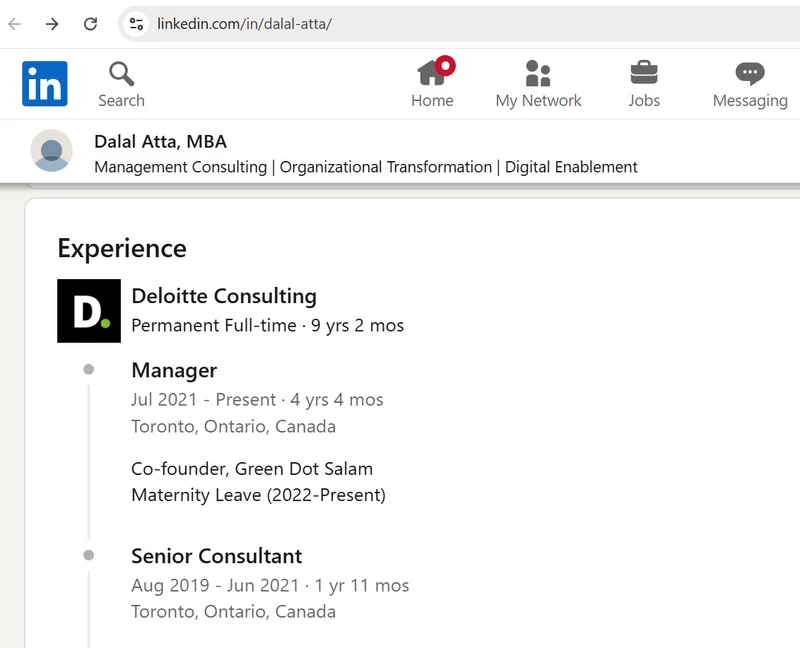The image size is (800, 648).
Task: Open the Messaging chat icon
Action: tap(750, 73)
